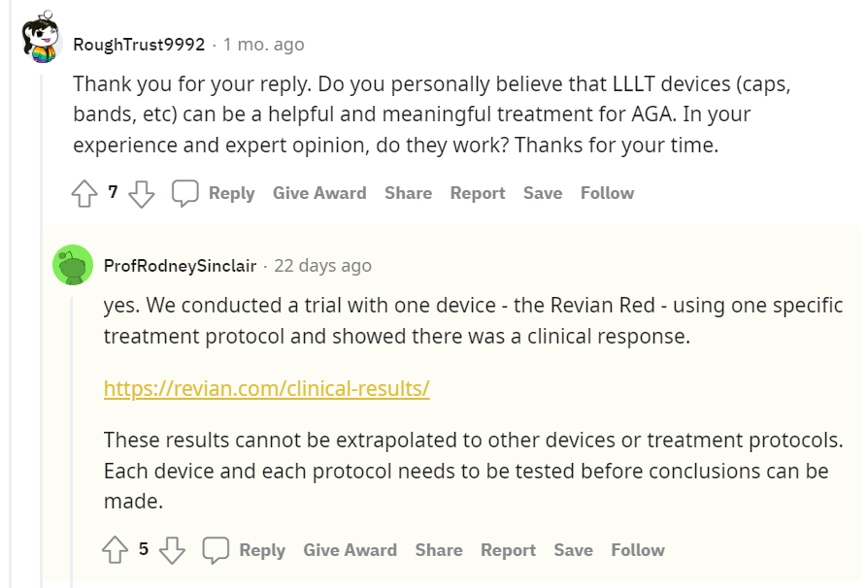The width and height of the screenshot is (868, 588).
Task: Open the RoughTrust9992 username profile
Action: (139, 45)
